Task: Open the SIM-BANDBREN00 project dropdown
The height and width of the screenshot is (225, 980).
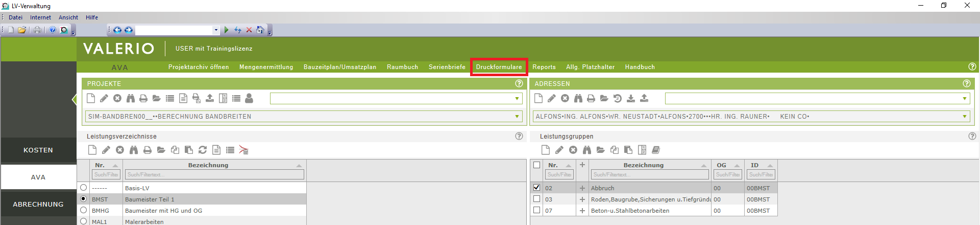Action: click(517, 117)
